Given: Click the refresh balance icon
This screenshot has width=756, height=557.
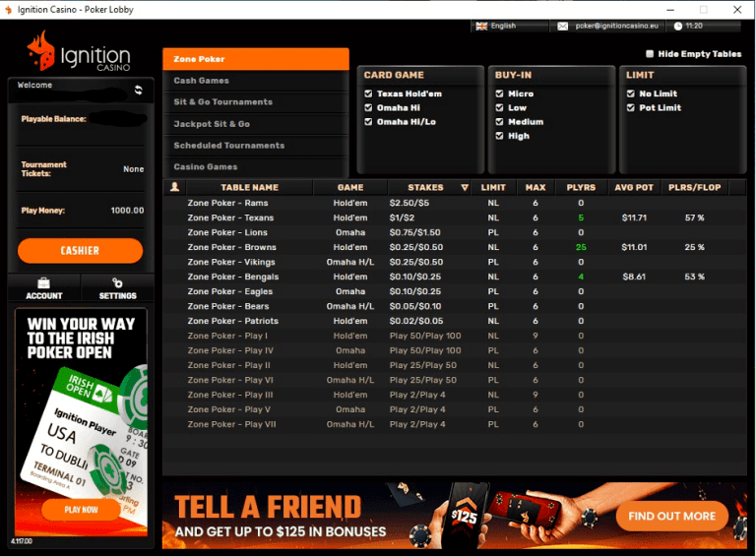Looking at the screenshot, I should [139, 91].
